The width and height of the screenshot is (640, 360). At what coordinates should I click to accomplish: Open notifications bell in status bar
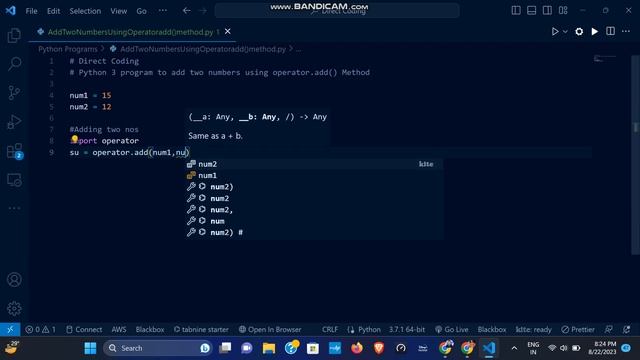coord(627,329)
